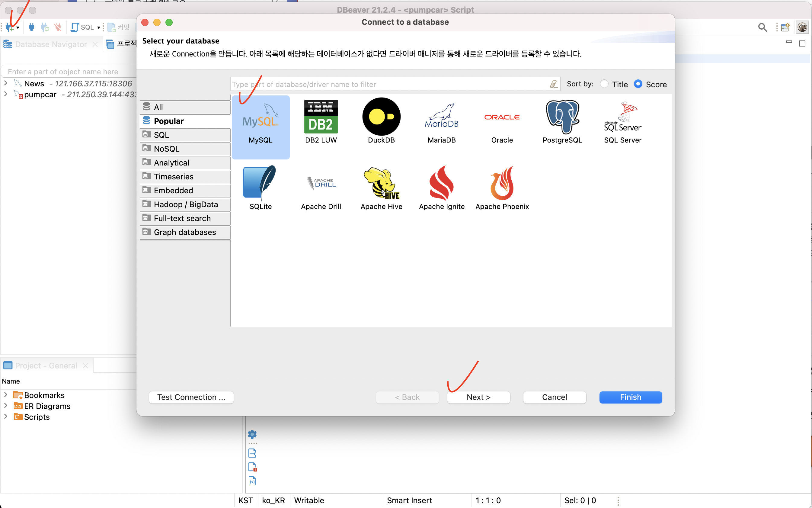Click the Next button

tap(478, 397)
